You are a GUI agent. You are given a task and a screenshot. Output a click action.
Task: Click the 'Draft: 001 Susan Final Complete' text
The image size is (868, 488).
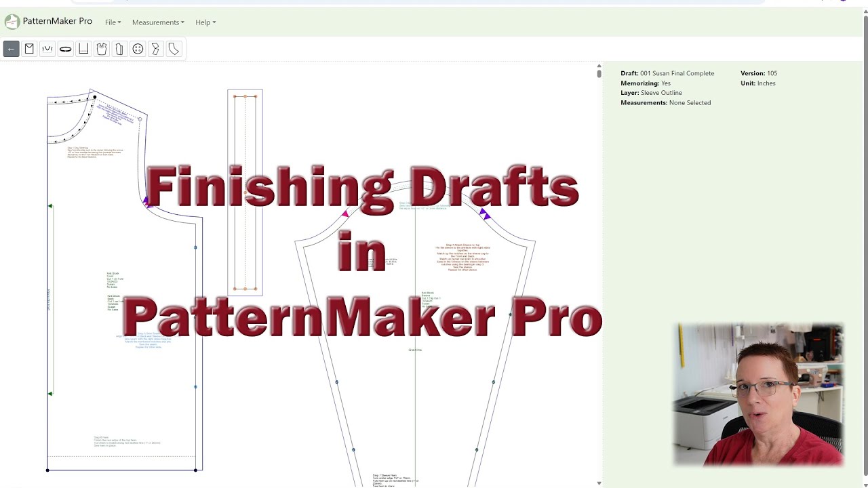pyautogui.click(x=667, y=73)
